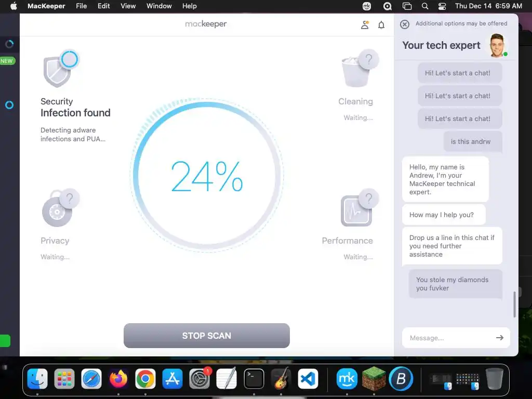Send the chat message with arrow button
The image size is (532, 399).
click(x=499, y=338)
